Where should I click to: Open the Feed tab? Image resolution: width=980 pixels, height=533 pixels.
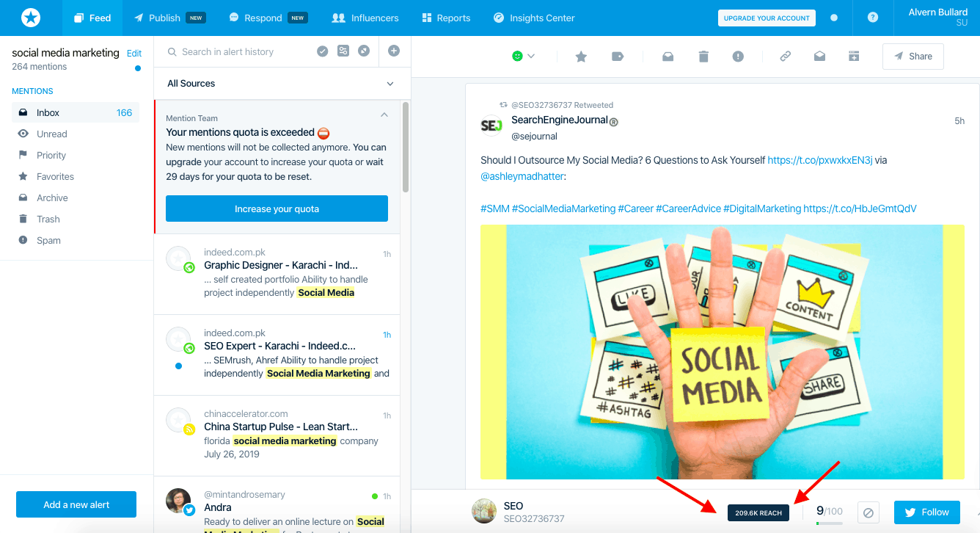point(92,18)
